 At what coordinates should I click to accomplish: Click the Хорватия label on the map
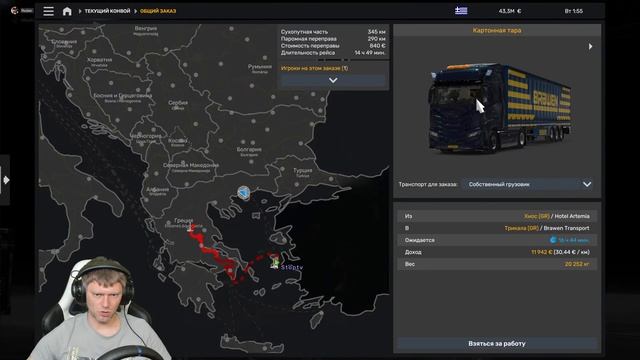pos(99,60)
